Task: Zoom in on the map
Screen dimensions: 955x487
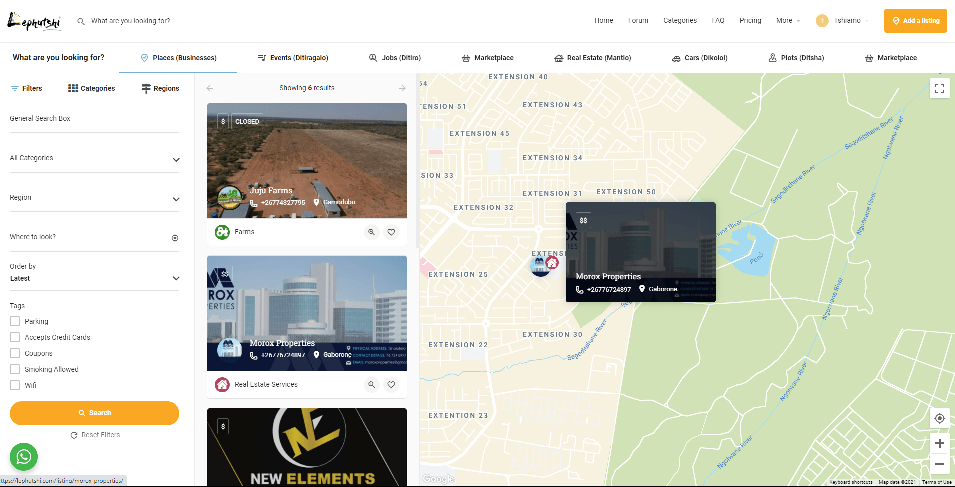Action: [939, 443]
